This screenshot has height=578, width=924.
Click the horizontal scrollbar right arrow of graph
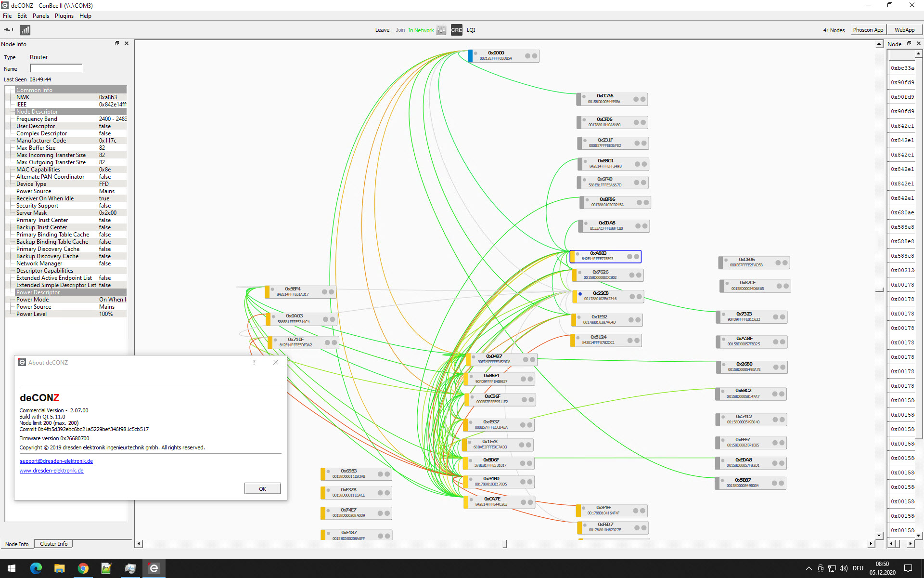click(x=870, y=544)
